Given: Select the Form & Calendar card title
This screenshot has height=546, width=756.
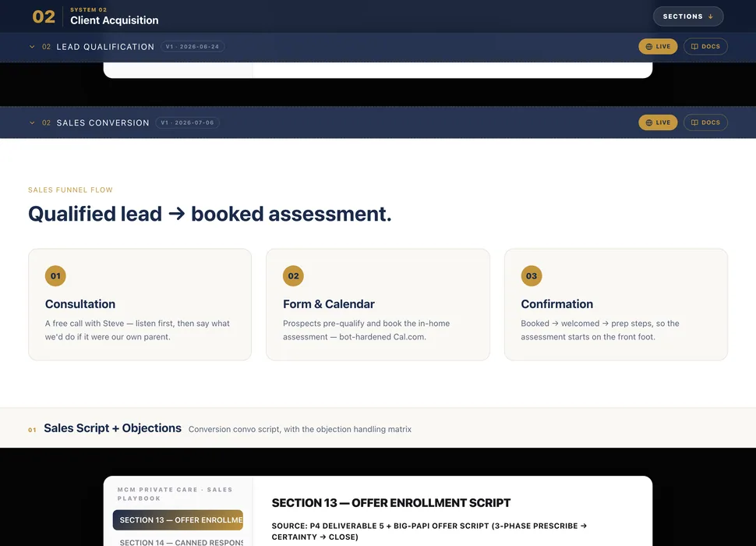Looking at the screenshot, I should point(329,304).
